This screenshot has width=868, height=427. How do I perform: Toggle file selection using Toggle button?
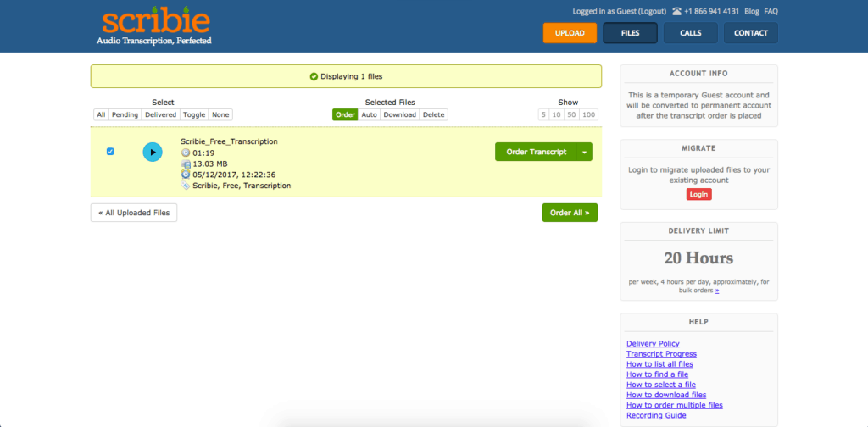[194, 114]
